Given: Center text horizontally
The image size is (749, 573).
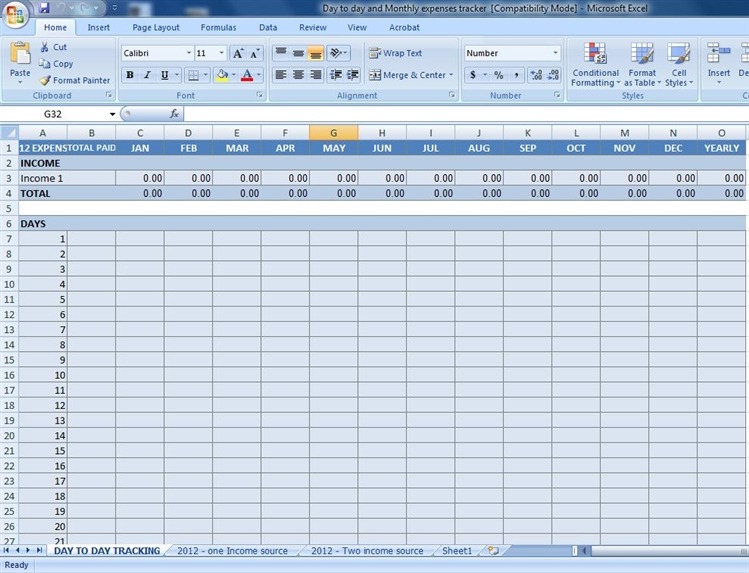Looking at the screenshot, I should click(298, 75).
